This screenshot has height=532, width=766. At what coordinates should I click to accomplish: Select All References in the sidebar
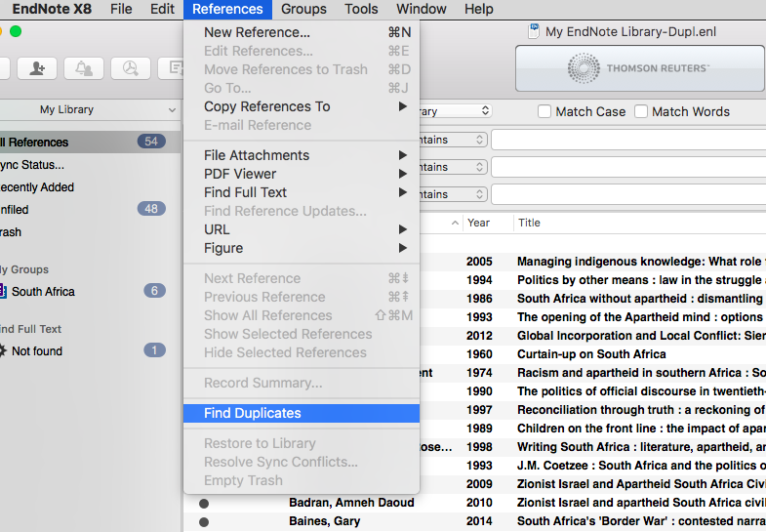[x=91, y=143]
